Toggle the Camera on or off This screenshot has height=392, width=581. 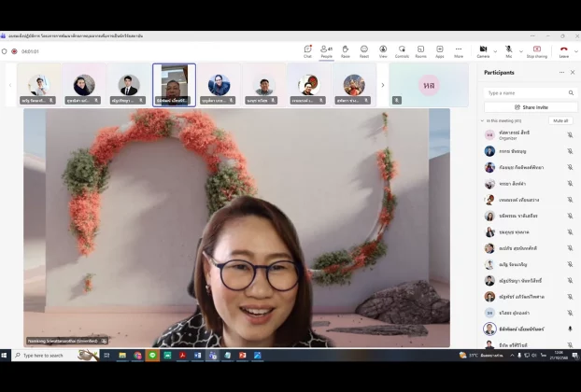[x=483, y=49]
